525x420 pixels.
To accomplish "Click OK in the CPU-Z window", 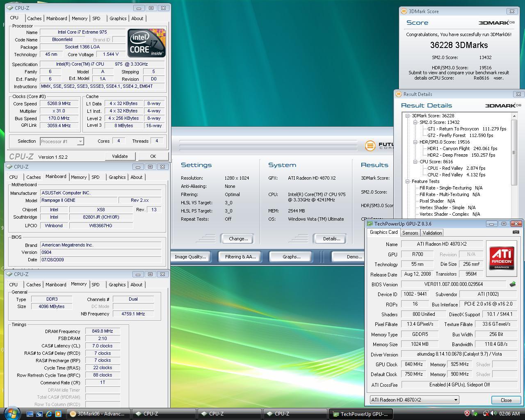I will [153, 156].
